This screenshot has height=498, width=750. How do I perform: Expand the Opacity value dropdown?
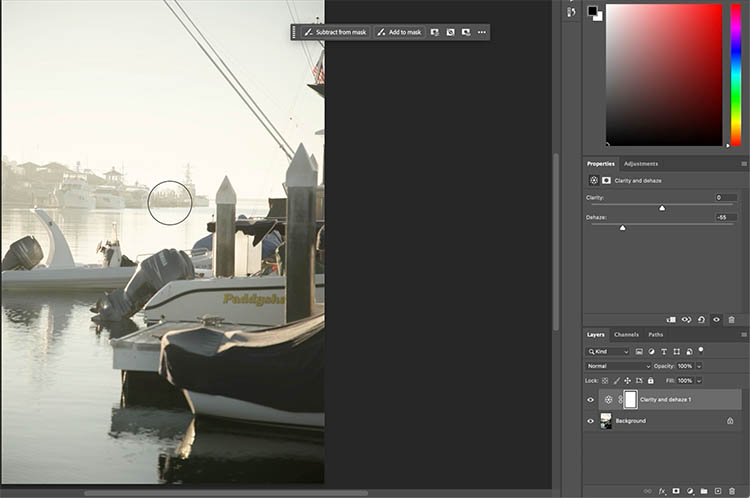point(699,366)
